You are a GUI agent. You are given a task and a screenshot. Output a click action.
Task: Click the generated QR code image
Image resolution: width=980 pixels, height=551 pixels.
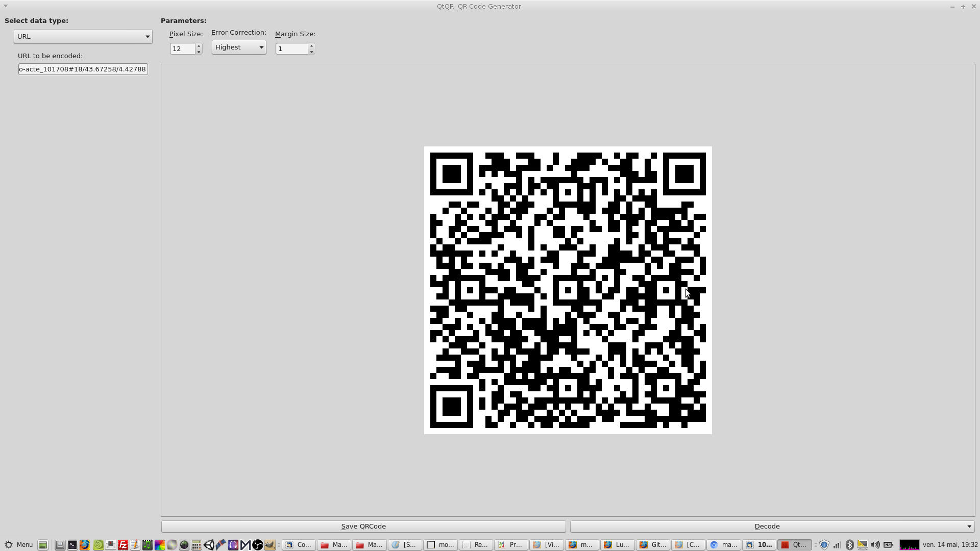point(568,290)
